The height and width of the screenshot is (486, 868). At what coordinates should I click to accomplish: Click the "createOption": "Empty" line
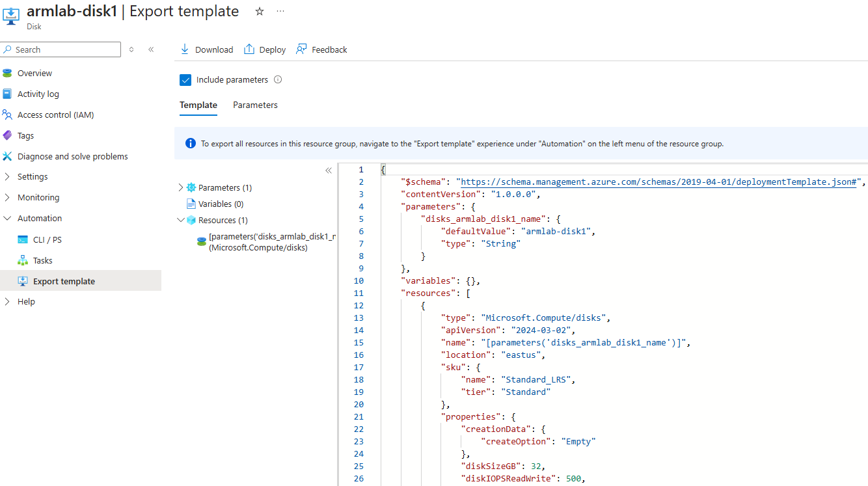point(539,441)
